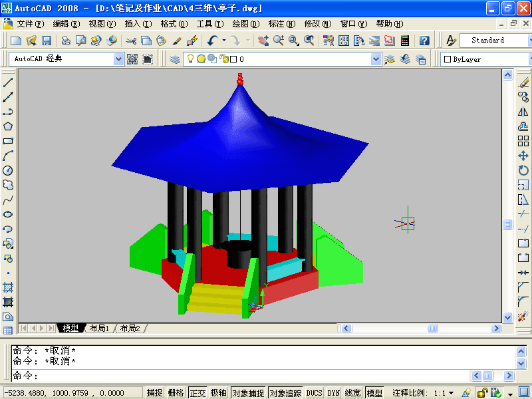532x399 pixels.
Task: Toggle 捕捉 snap mode in status bar
Action: point(154,393)
